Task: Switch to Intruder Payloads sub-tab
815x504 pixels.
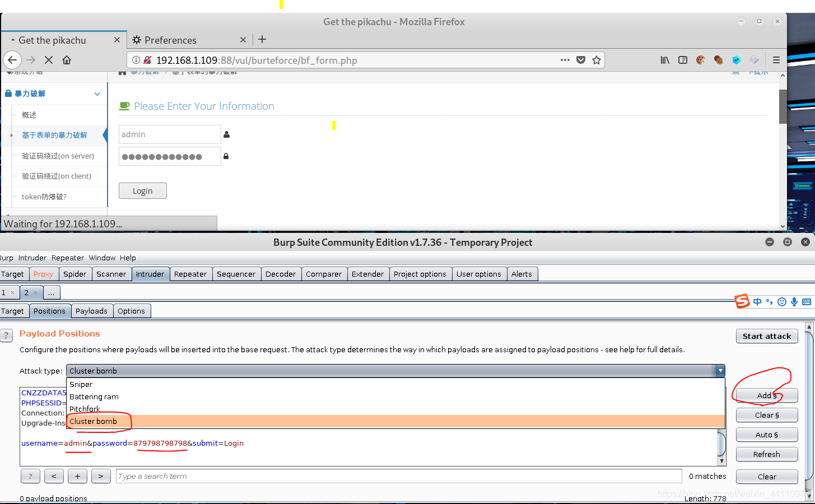Action: point(91,311)
